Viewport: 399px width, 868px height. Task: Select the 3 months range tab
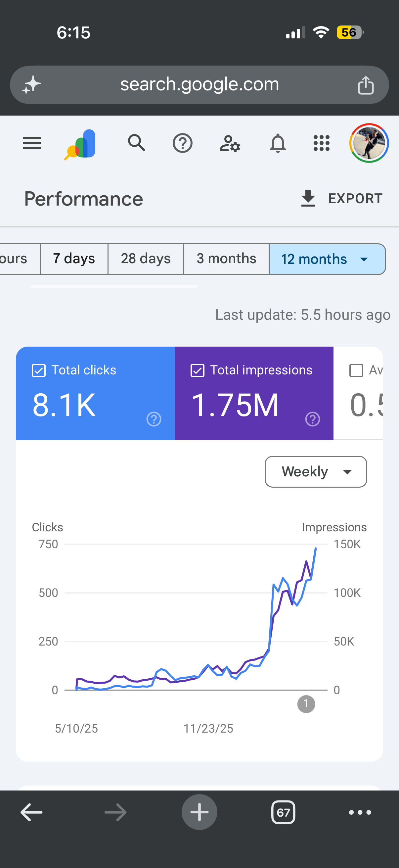(226, 259)
